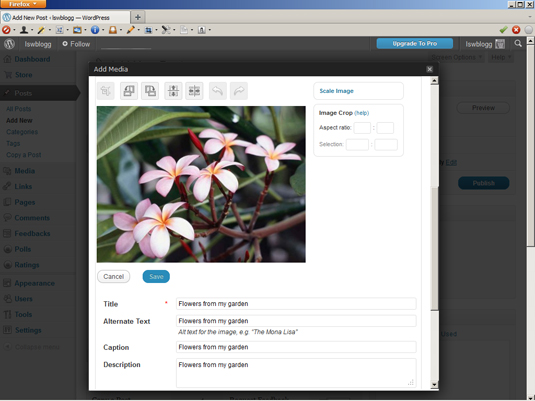Screen dimensions: 535x401
Task: Rotate image clockwise
Action: (150, 91)
